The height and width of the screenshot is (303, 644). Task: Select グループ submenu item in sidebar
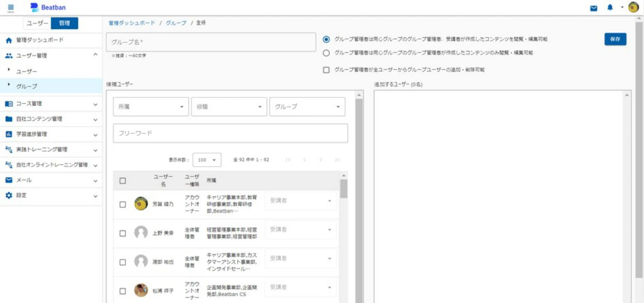(51, 86)
